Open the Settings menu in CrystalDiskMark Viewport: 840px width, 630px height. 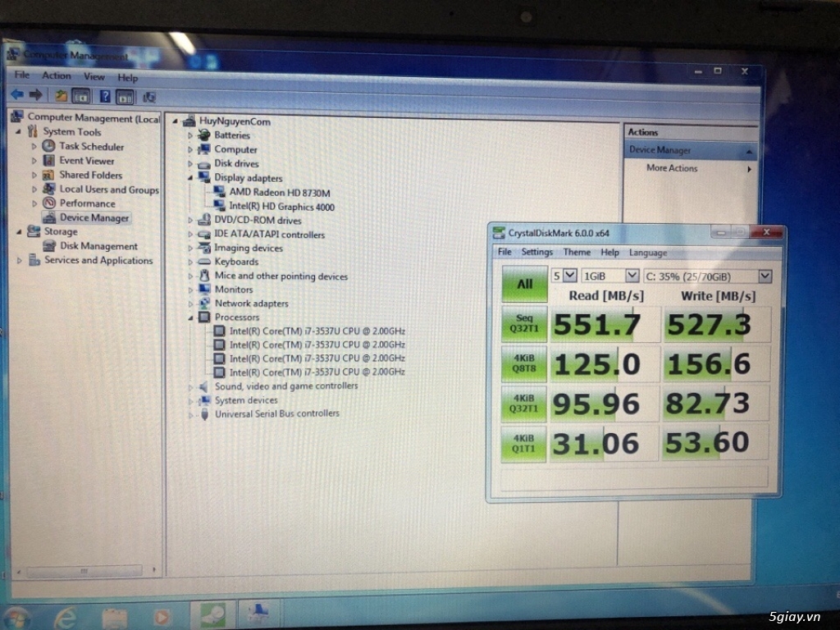(x=537, y=252)
